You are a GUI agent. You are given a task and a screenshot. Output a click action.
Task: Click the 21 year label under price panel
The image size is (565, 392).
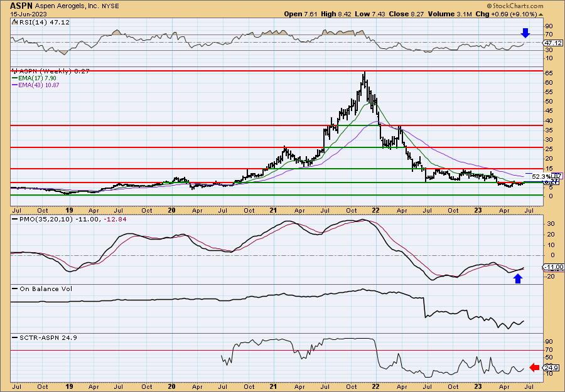coord(274,210)
